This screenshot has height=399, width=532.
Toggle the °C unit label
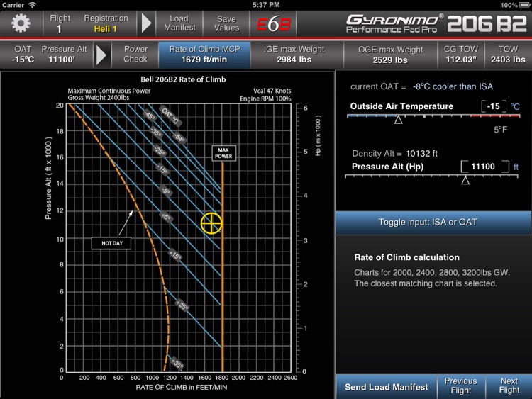pyautogui.click(x=515, y=107)
